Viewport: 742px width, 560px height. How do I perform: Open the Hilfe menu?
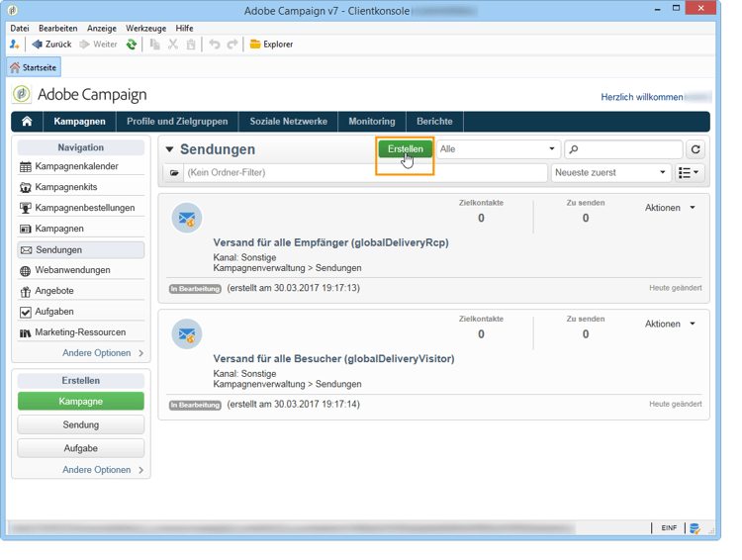pos(184,28)
